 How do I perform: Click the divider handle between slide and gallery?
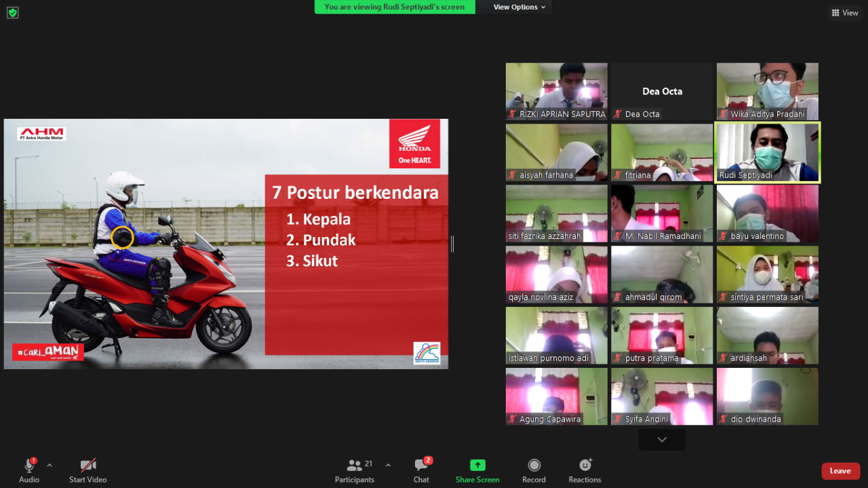(x=452, y=244)
